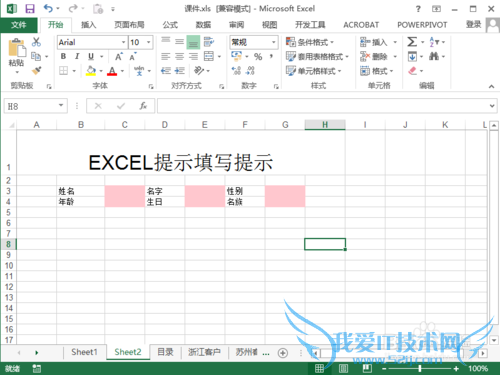Click the Save icon in quick access toolbar
500x375 pixels.
(30, 9)
